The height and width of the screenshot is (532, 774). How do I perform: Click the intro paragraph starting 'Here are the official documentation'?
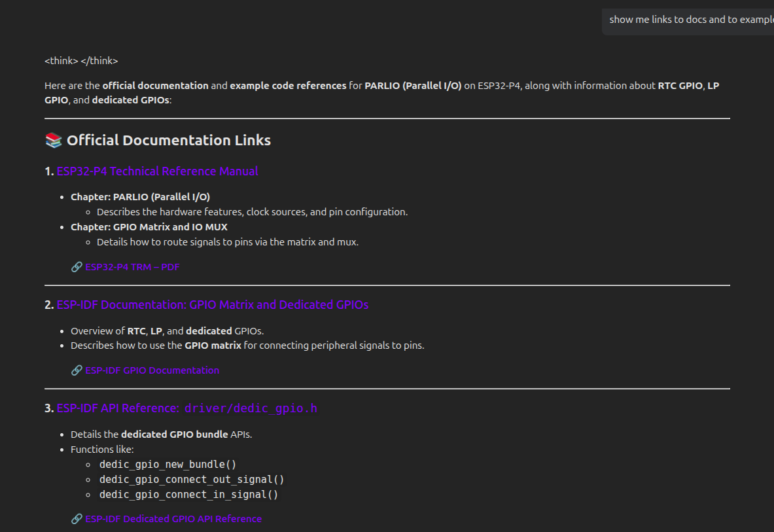(x=381, y=93)
